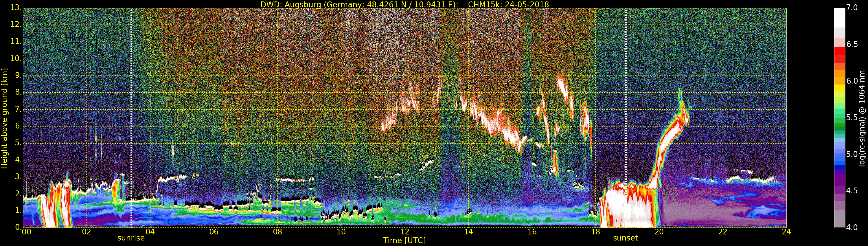Click the "1" km height axis tick
868x246 pixels.
point(18,210)
